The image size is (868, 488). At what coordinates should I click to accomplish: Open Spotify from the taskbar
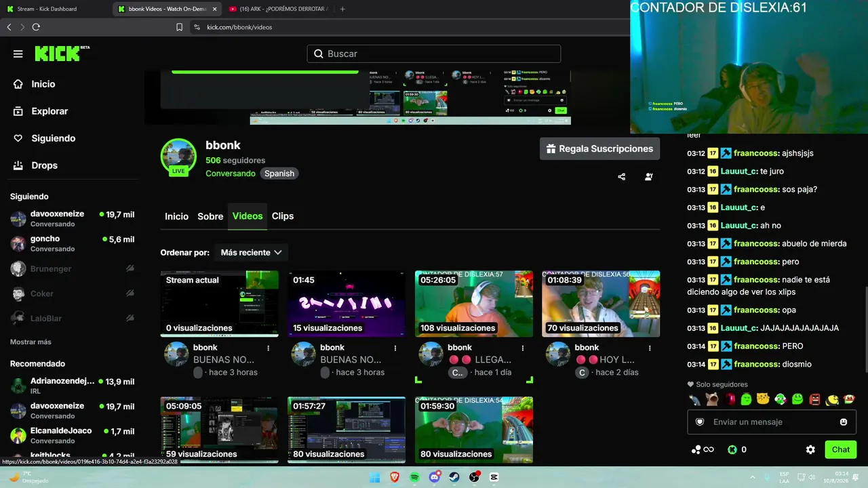click(414, 477)
